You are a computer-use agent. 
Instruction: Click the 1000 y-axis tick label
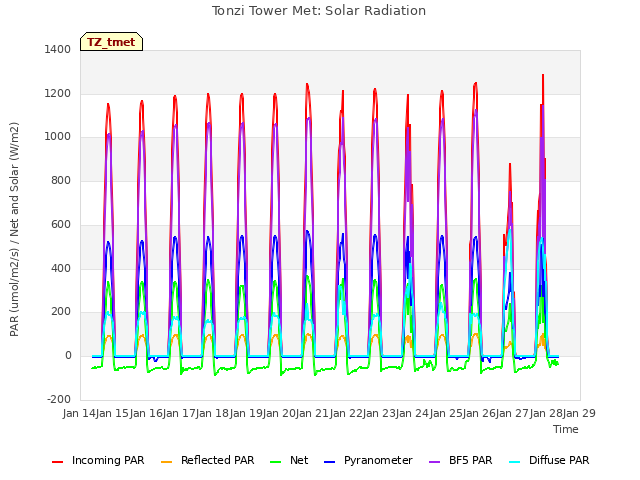tap(58, 137)
